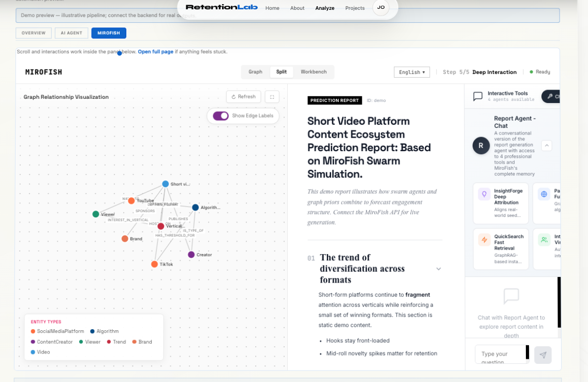Click the SPONSORS edge label
The image size is (588, 382).
pyautogui.click(x=145, y=211)
